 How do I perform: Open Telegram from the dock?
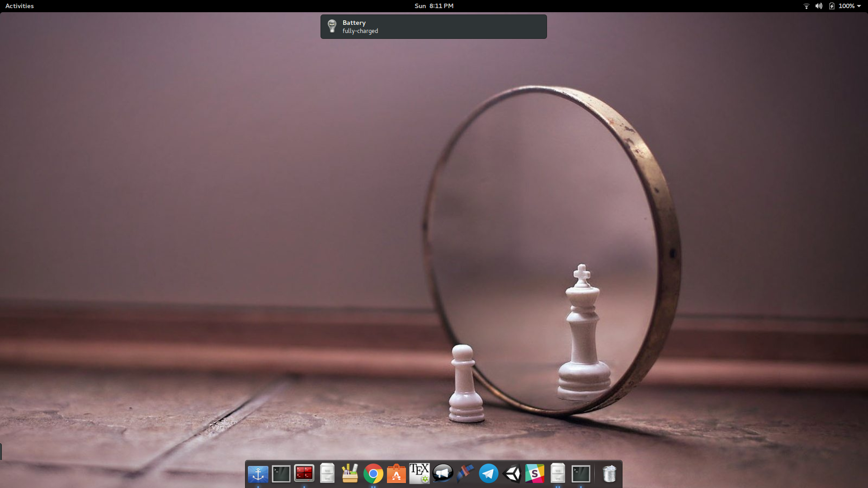point(488,474)
